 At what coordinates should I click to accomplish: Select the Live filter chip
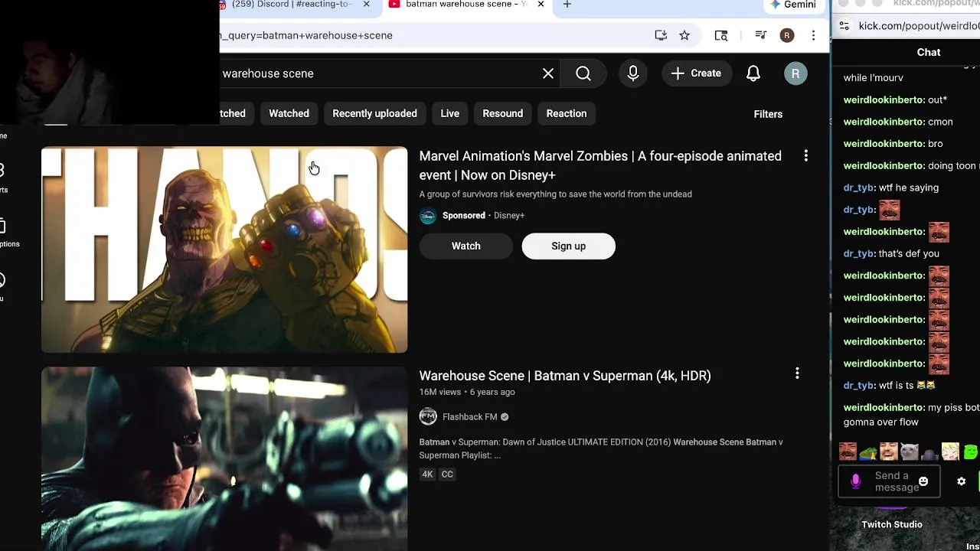click(x=450, y=113)
